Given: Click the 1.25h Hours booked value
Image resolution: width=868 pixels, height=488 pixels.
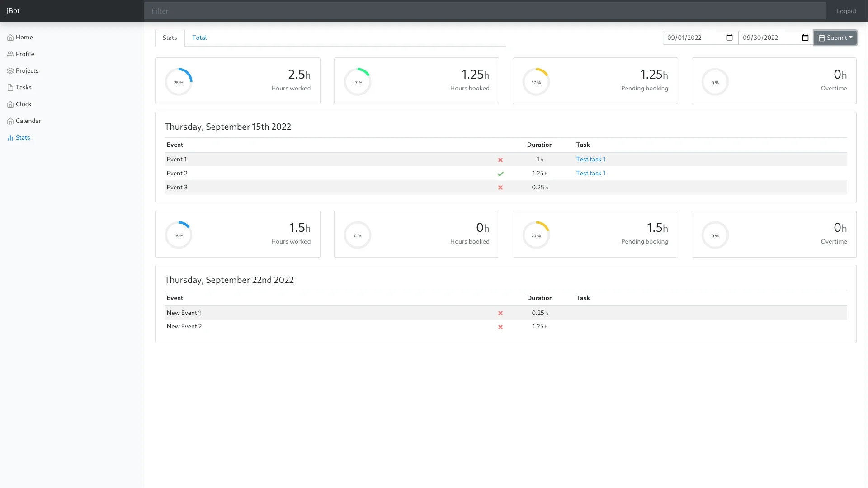Looking at the screenshot, I should point(475,74).
